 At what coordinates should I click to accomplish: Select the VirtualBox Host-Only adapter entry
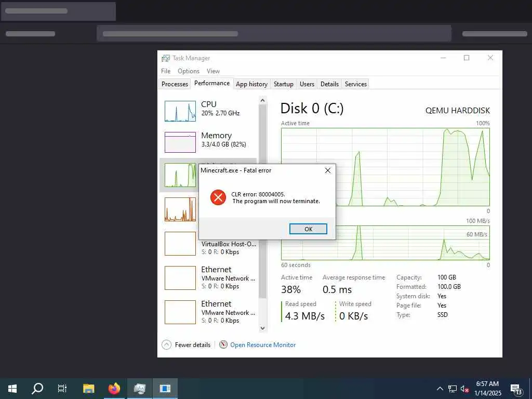(208, 244)
